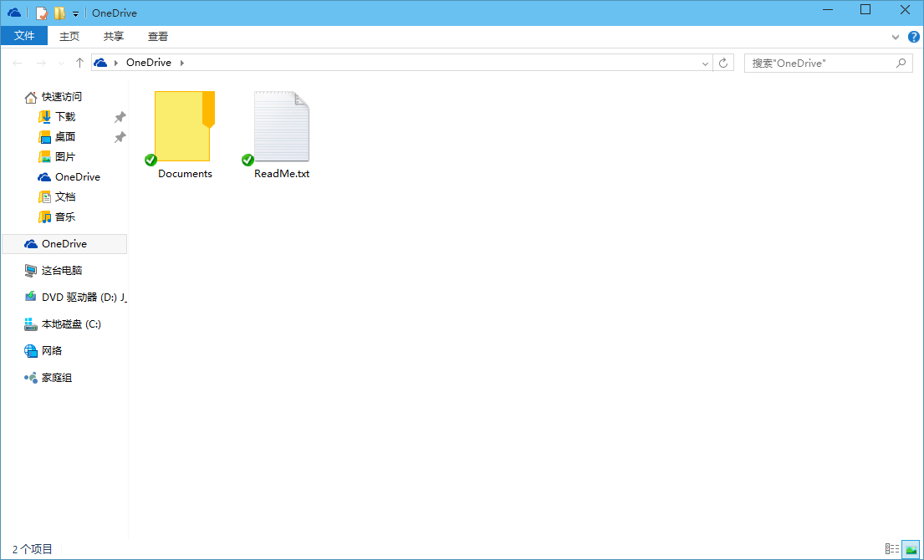Refresh the OneDrive folder view
Viewport: 924px width, 560px height.
[x=723, y=63]
